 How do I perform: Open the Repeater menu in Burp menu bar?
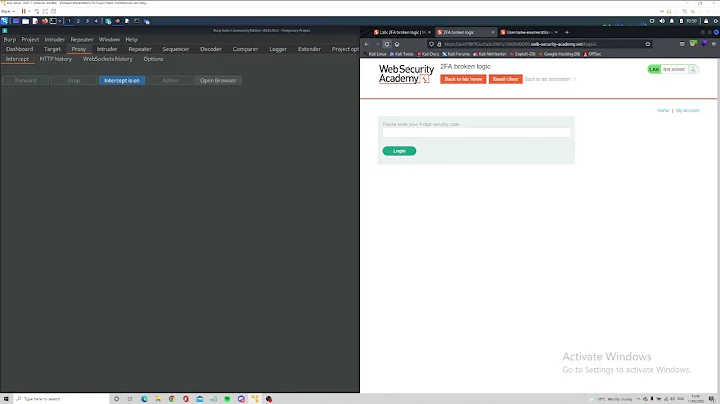82,39
